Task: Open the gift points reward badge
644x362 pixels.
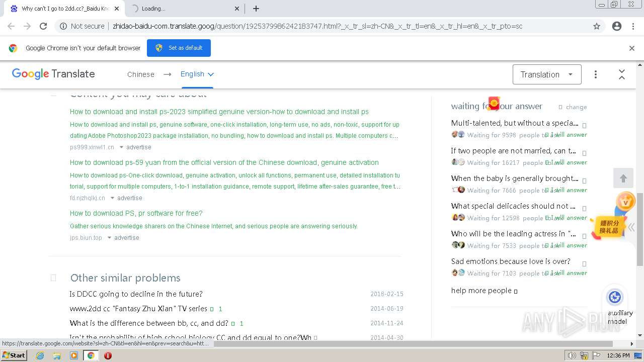Action: coord(608,226)
